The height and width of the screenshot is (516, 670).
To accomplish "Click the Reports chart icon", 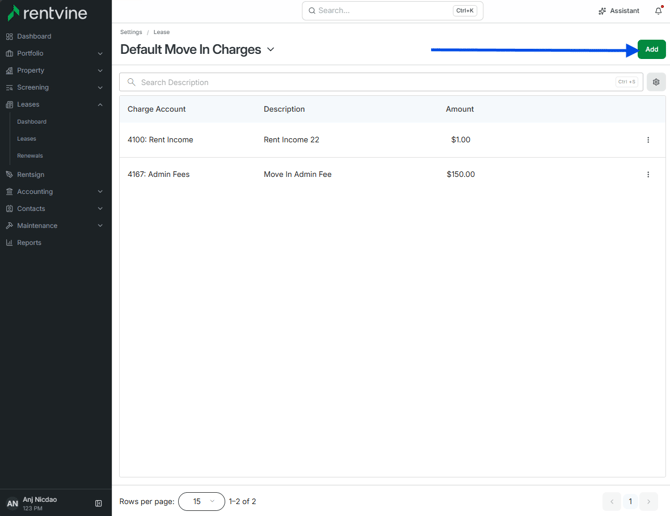I will coord(9,243).
